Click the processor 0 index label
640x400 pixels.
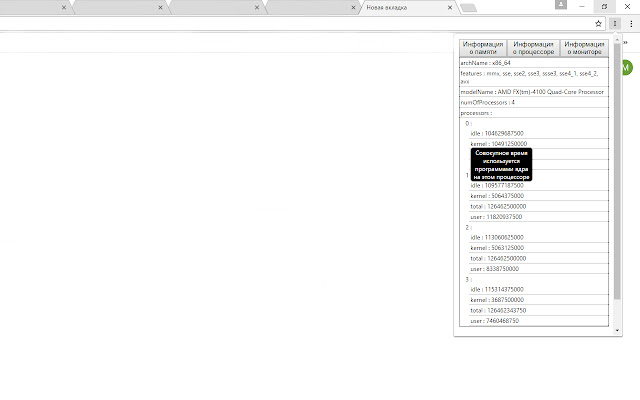[x=468, y=123]
